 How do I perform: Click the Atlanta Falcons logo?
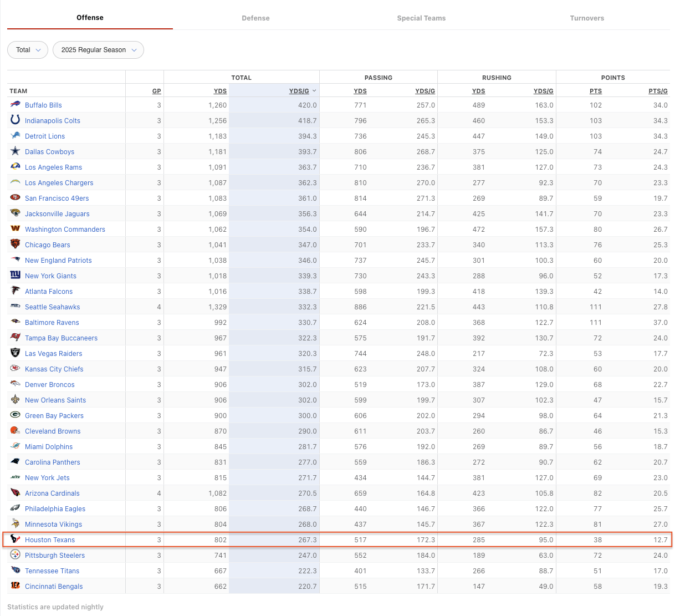(16, 291)
